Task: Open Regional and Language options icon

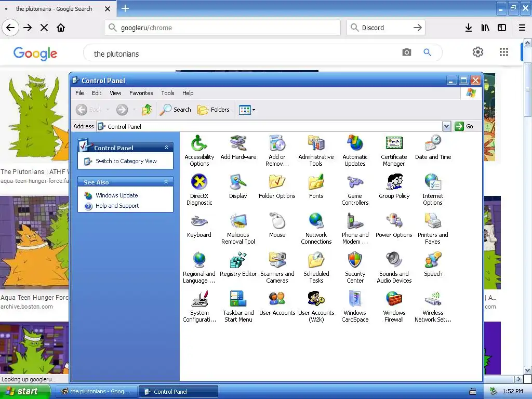Action: point(199,268)
